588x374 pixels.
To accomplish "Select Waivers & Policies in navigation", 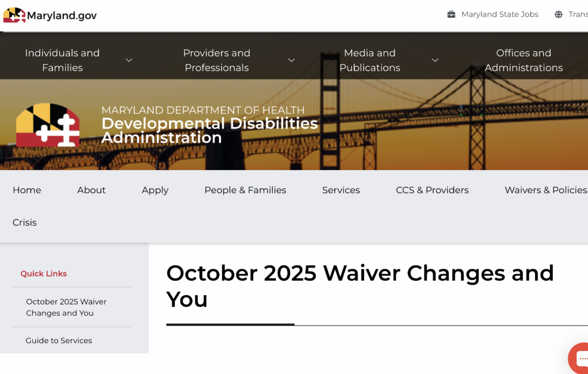I will [545, 190].
